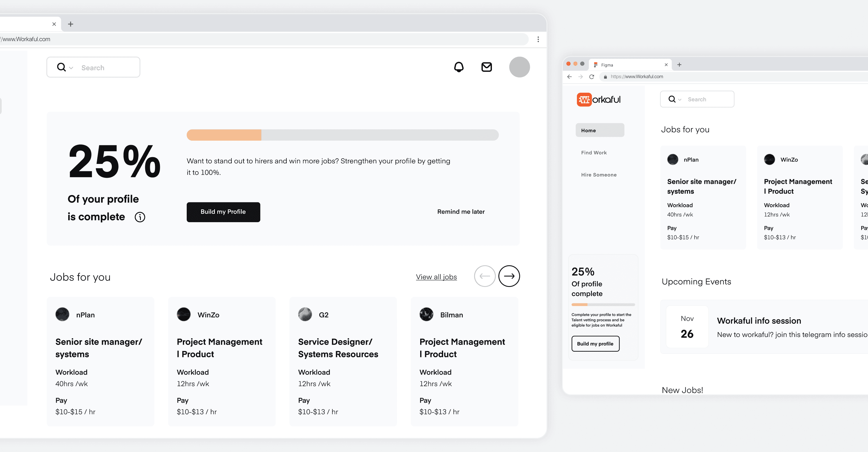Click the notification bell icon

459,67
